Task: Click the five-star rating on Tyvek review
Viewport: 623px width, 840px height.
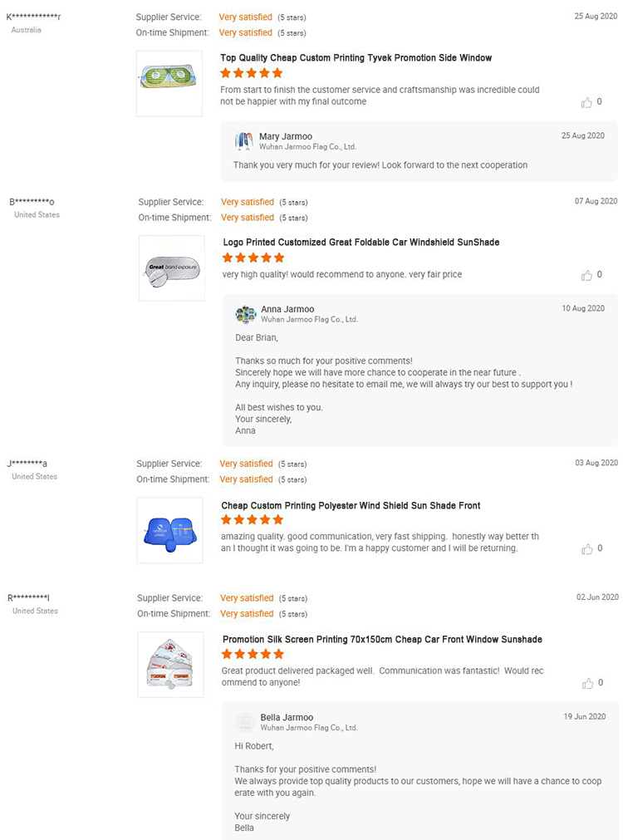Action: click(252, 73)
